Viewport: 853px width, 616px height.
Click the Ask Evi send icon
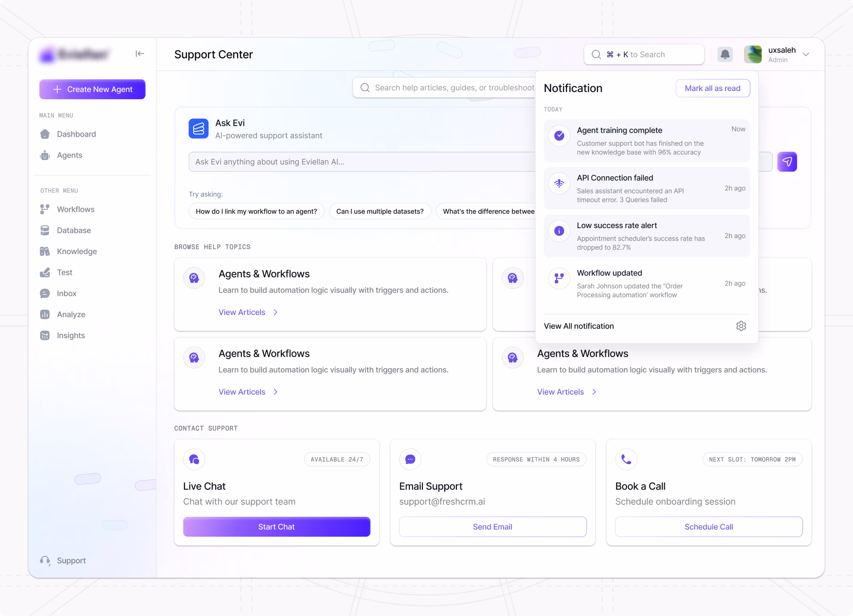click(x=787, y=162)
